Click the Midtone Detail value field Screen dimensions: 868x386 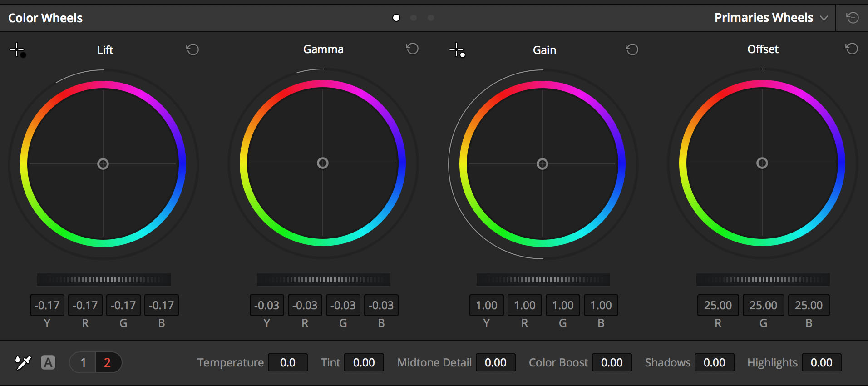pos(496,362)
